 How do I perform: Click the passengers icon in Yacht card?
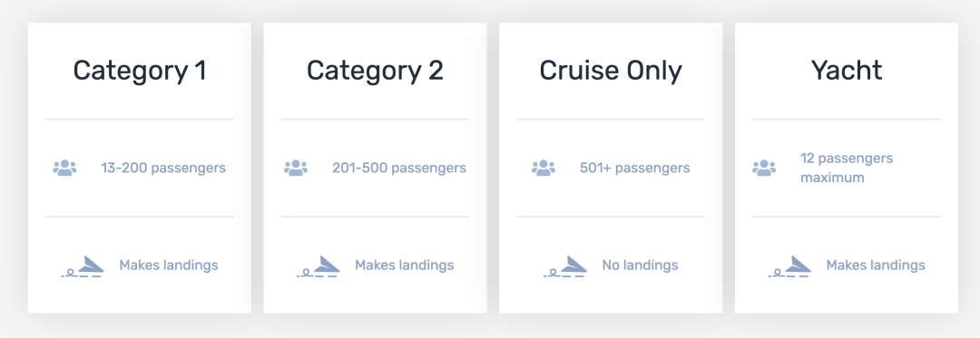click(764, 168)
